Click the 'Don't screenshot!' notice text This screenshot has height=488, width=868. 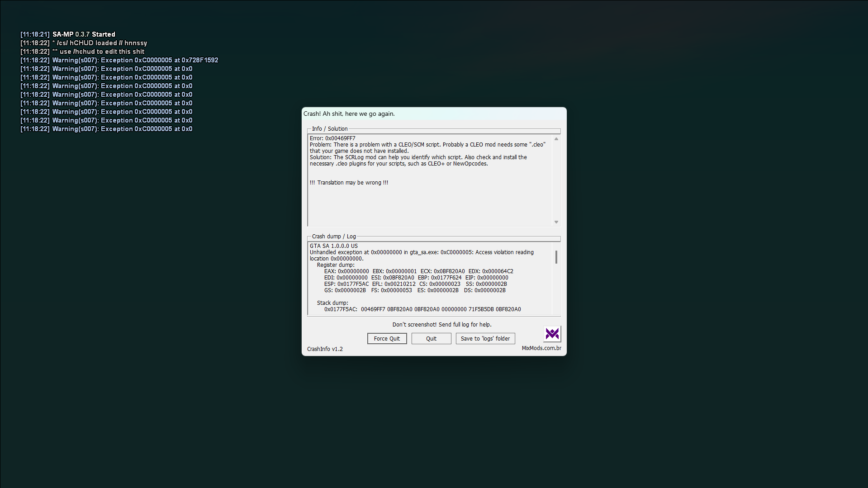(441, 325)
